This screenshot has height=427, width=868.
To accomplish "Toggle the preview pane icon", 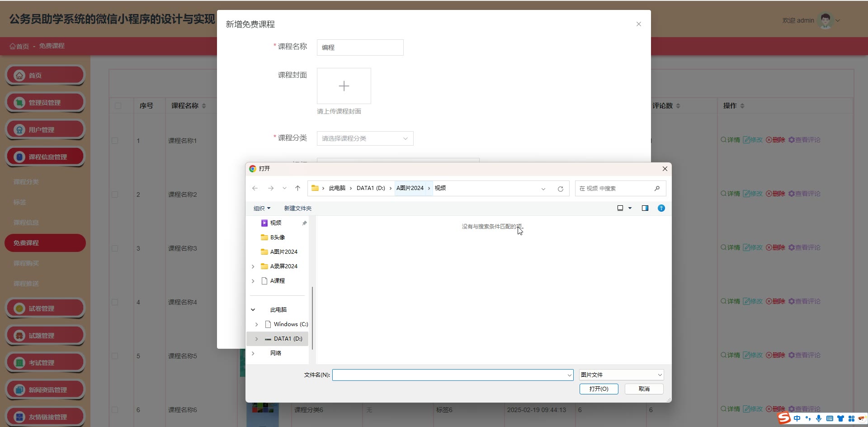I will click(x=645, y=208).
